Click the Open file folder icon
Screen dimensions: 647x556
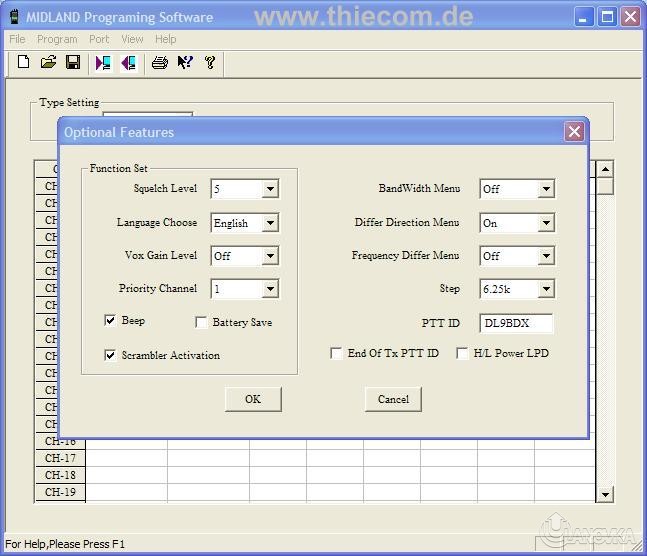48,63
